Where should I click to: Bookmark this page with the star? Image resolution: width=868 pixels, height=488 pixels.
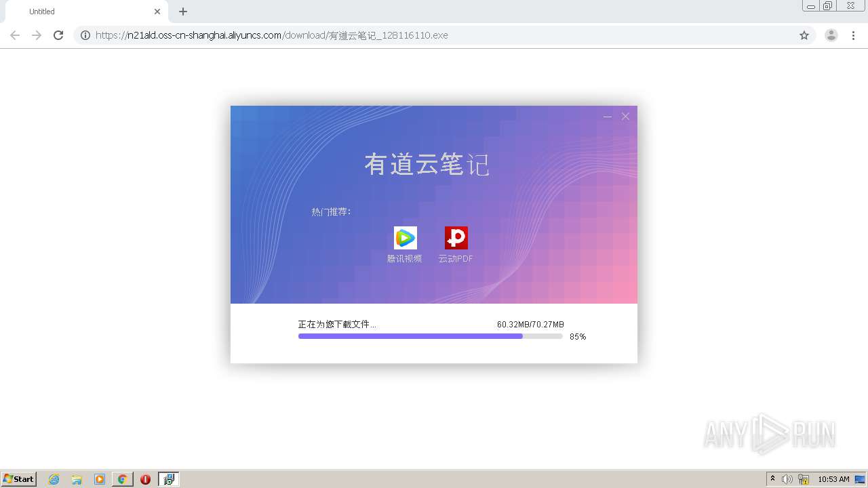pos(804,35)
